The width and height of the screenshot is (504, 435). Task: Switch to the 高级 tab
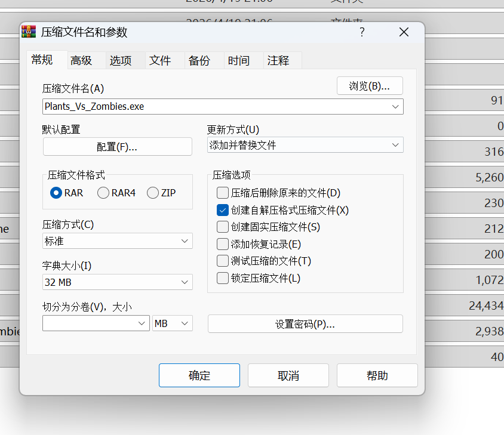click(x=81, y=60)
